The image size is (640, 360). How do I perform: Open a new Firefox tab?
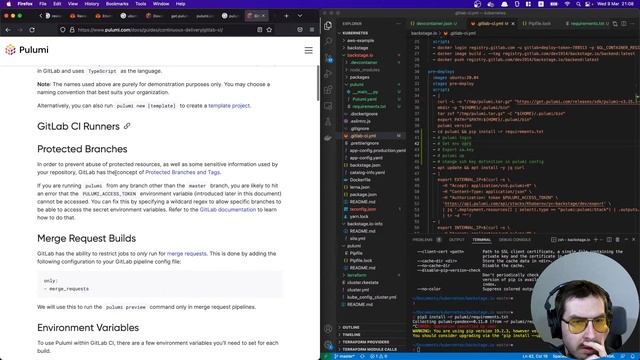point(286,16)
